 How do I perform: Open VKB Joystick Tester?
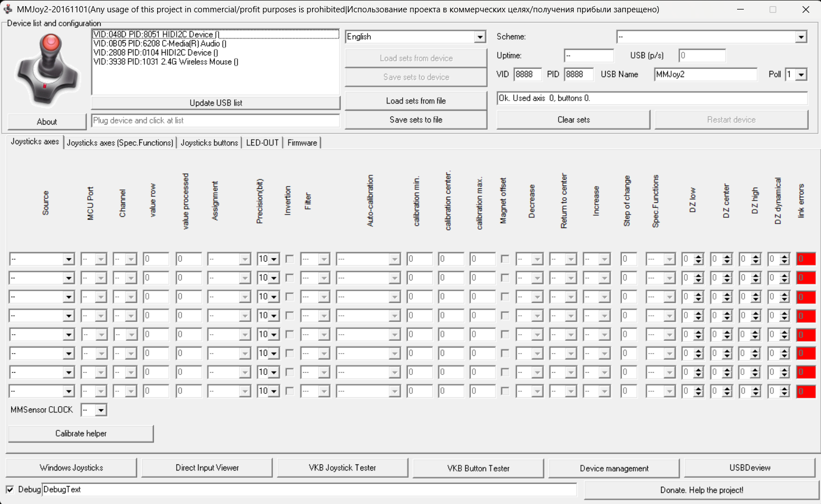coord(342,468)
